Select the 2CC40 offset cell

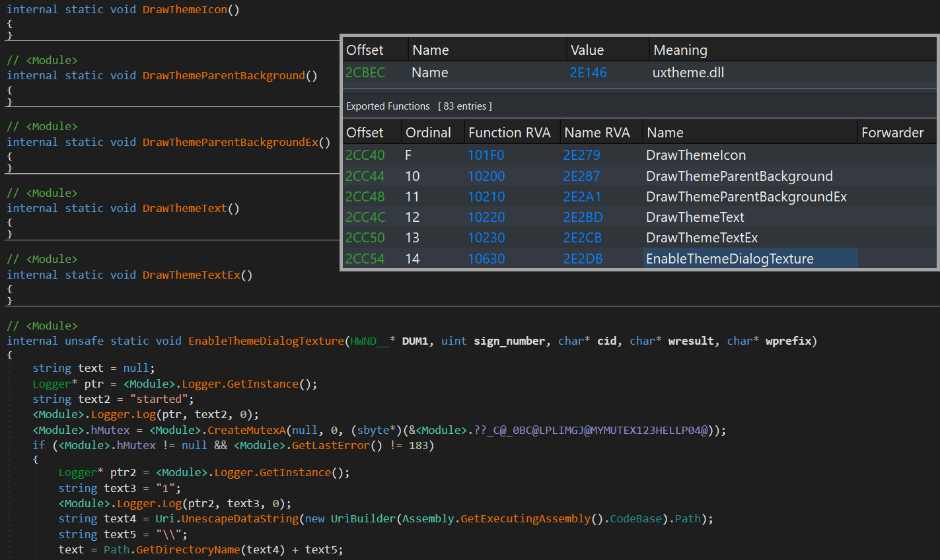pyautogui.click(x=365, y=155)
